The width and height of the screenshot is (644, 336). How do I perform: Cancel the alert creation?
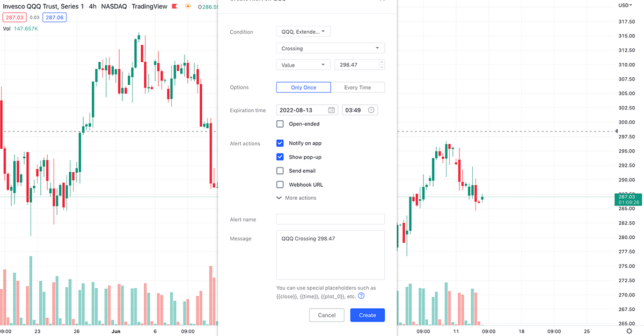click(326, 315)
